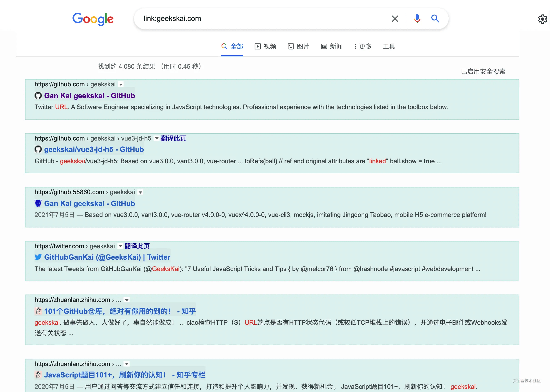Open 101个GitHub仓库 知乎 result link
The image size is (550, 392).
click(120, 311)
